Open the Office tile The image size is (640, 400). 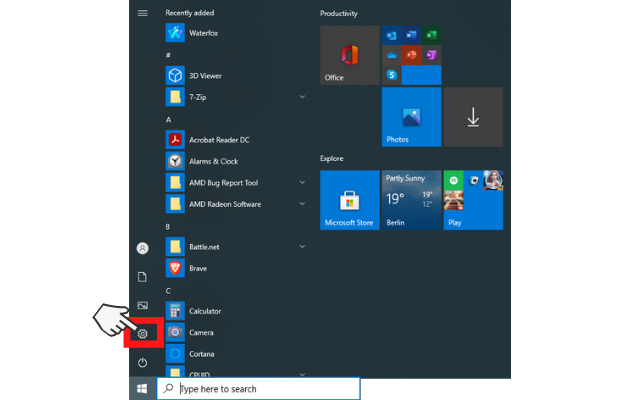[350, 55]
